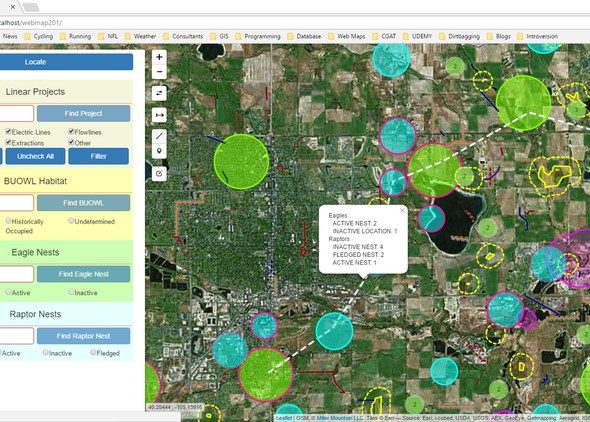Select the Historically Occupied radio option

(x=8, y=221)
